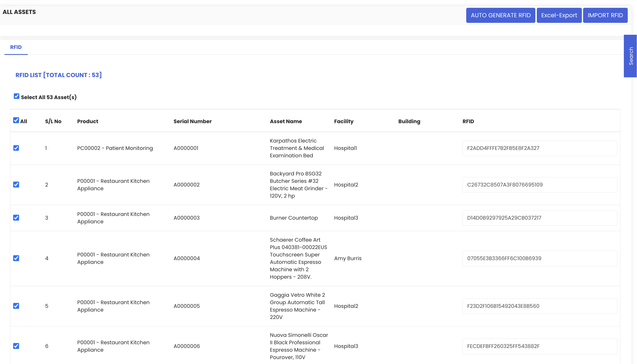
Task: Click the Excel-Export button
Action: click(559, 15)
